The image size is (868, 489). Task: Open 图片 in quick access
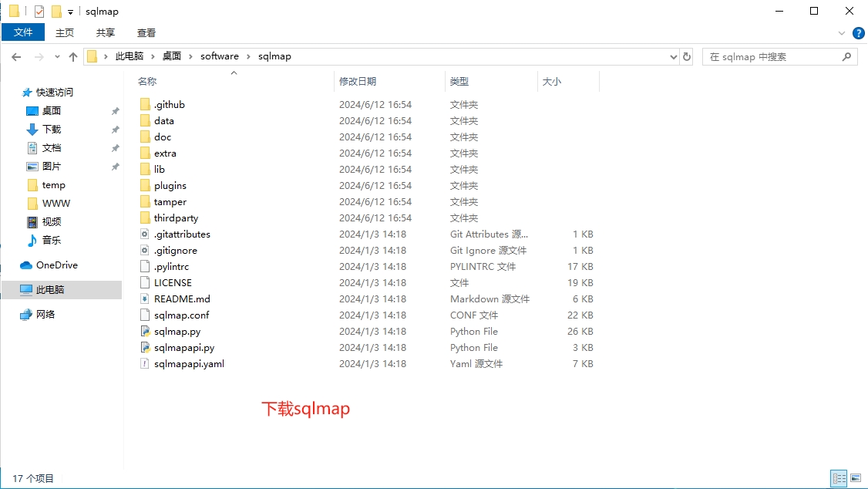click(x=52, y=166)
